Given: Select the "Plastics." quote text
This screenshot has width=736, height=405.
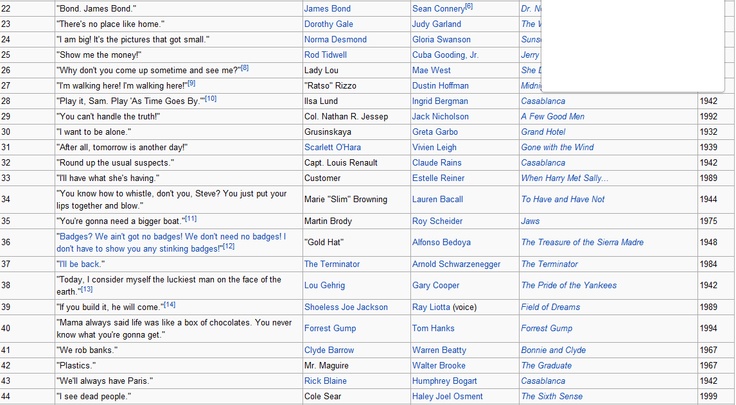Looking at the screenshot, I should click(76, 366).
